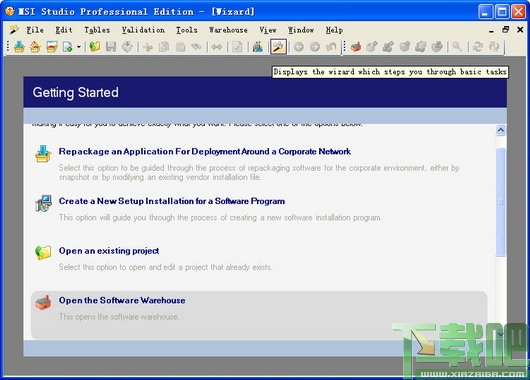The width and height of the screenshot is (530, 380).
Task: Minimize the inner Wizard document window
Action: [491, 30]
